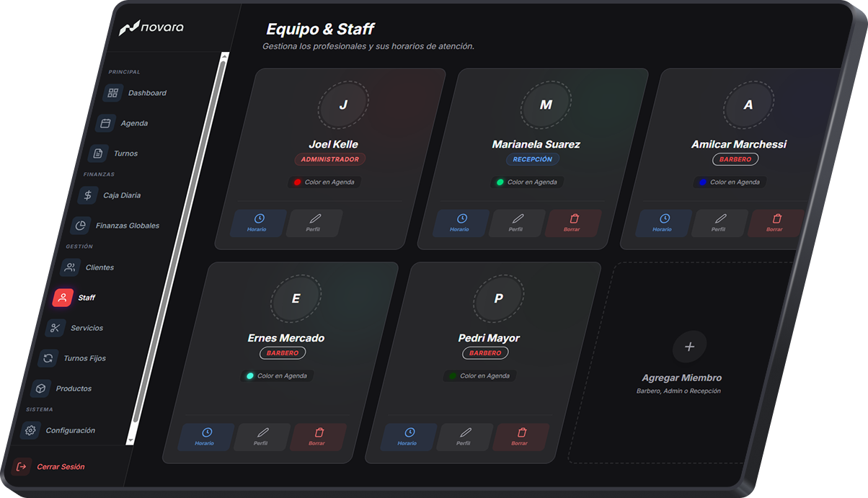This screenshot has width=868, height=498.
Task: Open the Servicios scissors icon
Action: 56,328
